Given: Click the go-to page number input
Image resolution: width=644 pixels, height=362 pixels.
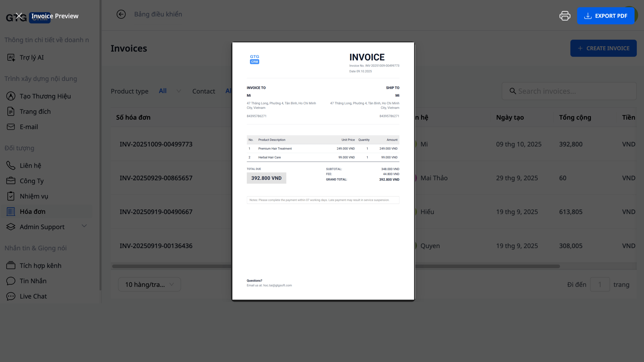Looking at the screenshot, I should click(x=600, y=284).
